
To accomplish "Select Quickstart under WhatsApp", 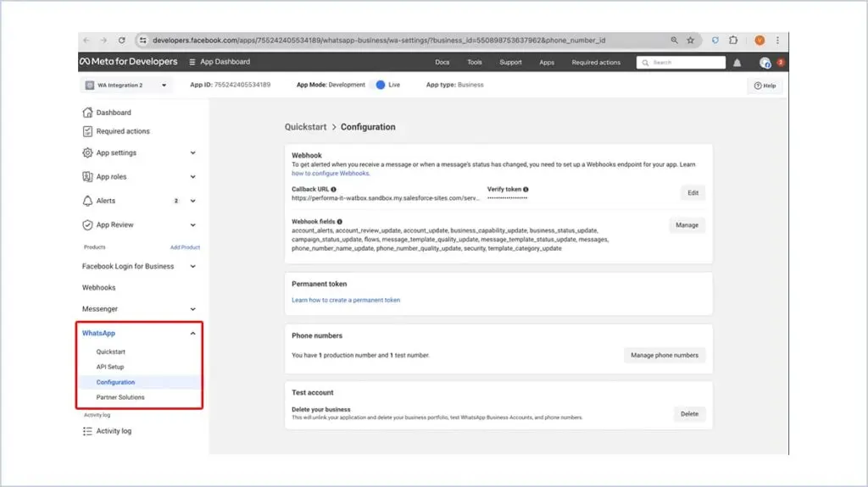I will (111, 352).
